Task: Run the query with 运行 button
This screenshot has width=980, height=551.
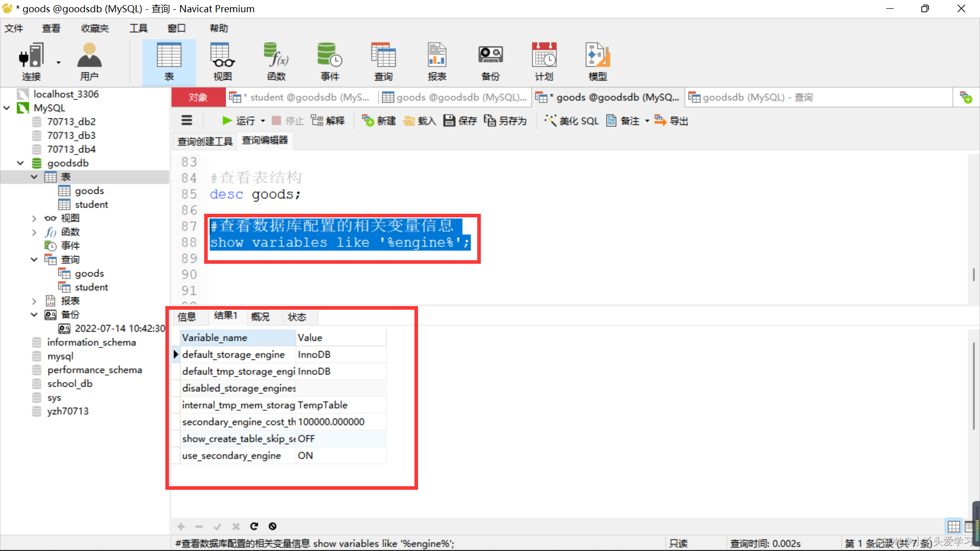Action: click(x=239, y=120)
